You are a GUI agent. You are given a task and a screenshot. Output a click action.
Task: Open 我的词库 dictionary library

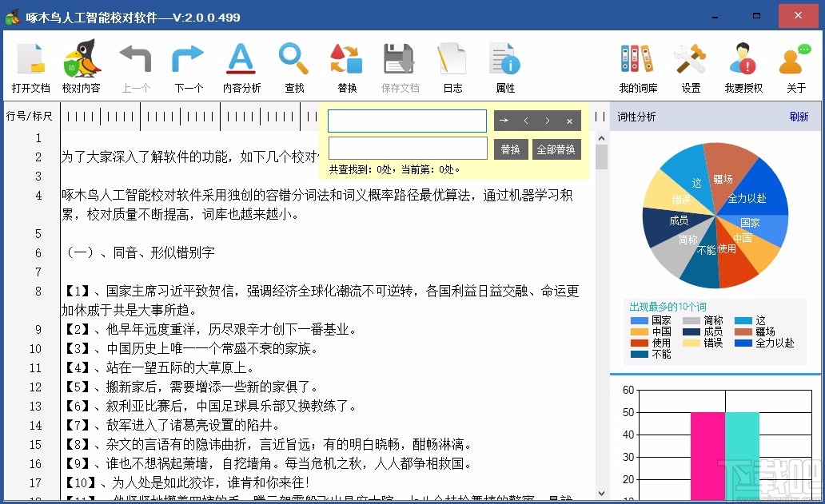point(637,66)
